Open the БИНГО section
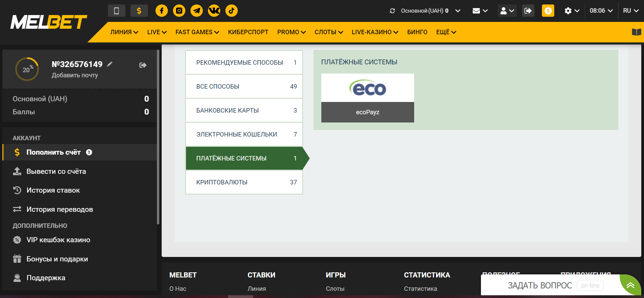Image resolution: width=644 pixels, height=298 pixels. point(417,32)
